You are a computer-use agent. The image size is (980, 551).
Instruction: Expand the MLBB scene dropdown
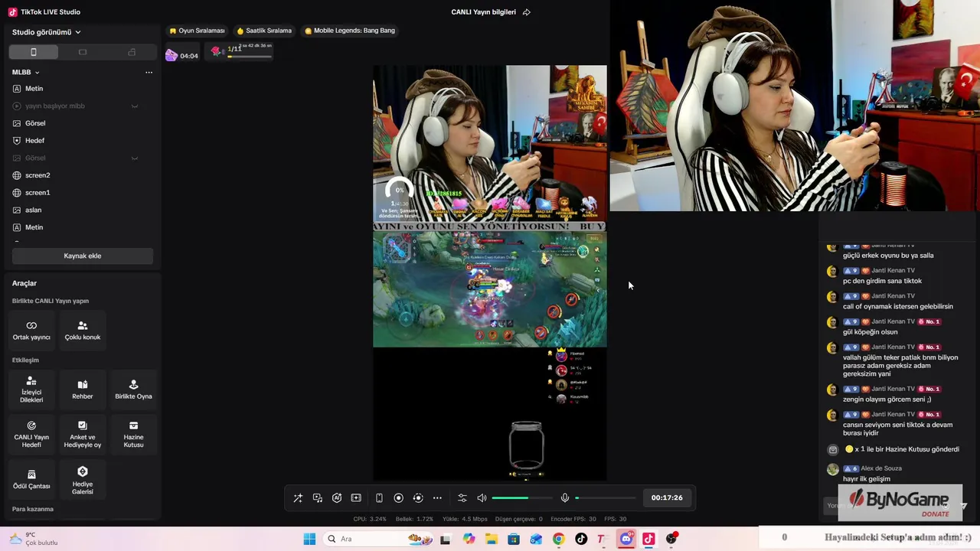tap(26, 72)
